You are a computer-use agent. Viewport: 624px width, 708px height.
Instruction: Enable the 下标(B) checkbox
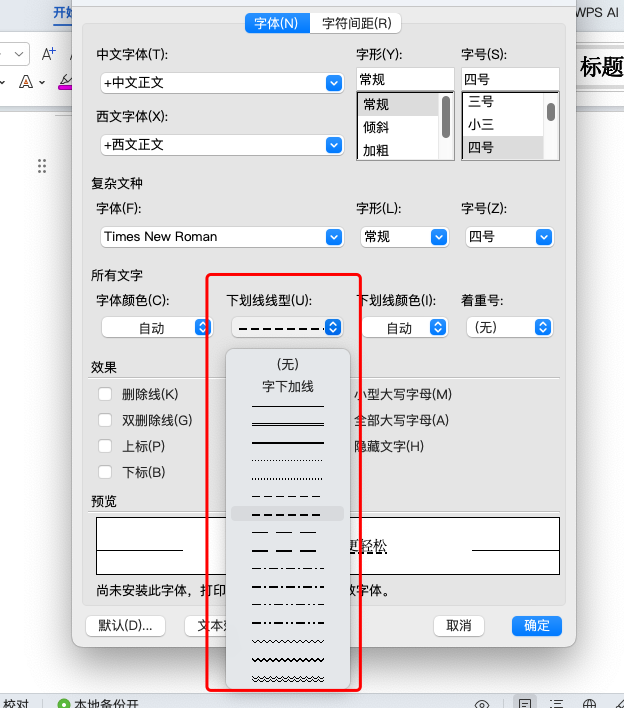105,472
